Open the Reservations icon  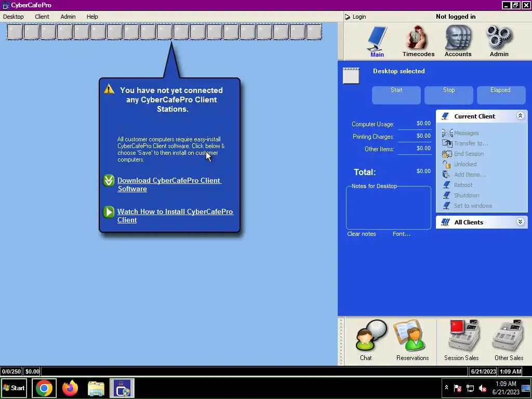[410, 336]
